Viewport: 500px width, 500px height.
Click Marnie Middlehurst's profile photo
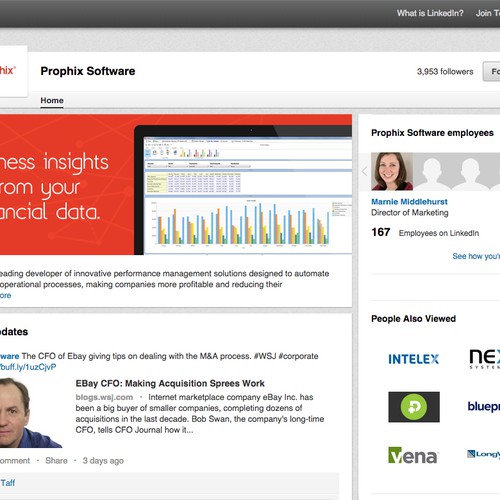[x=392, y=171]
